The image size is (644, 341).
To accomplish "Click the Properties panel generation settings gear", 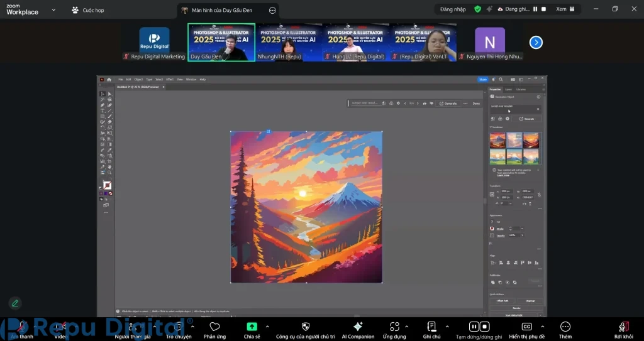I will [x=507, y=118].
